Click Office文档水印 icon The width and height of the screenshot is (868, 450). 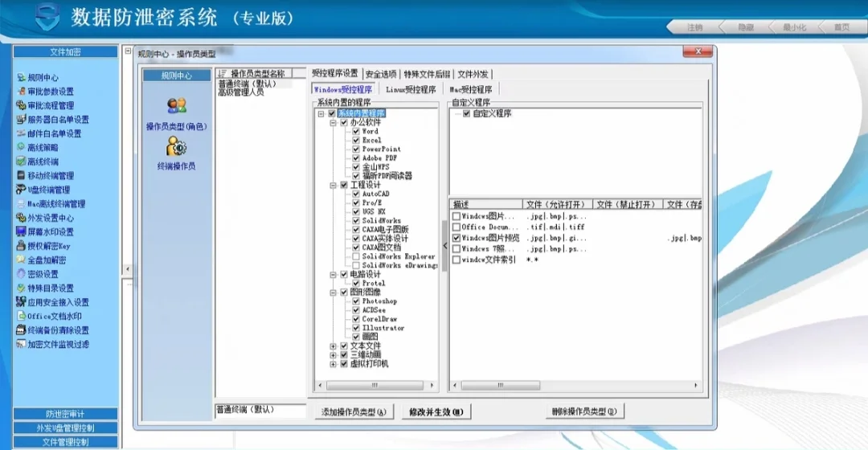21,316
